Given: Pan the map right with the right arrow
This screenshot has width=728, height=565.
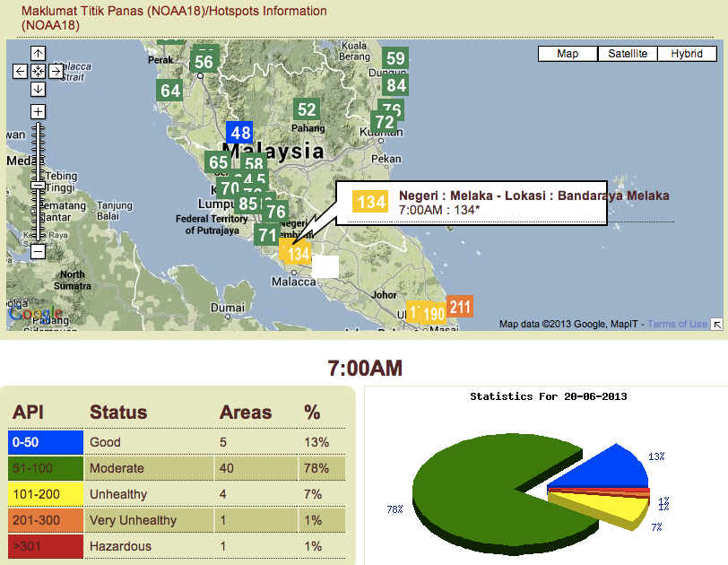Looking at the screenshot, I should [x=56, y=71].
